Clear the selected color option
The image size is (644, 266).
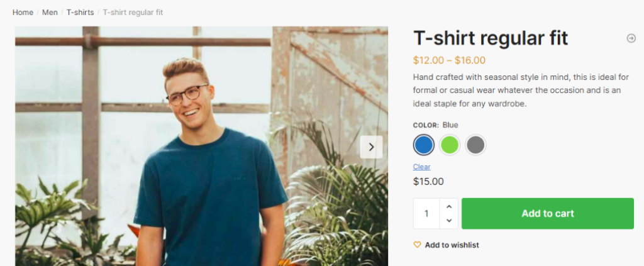pos(421,167)
